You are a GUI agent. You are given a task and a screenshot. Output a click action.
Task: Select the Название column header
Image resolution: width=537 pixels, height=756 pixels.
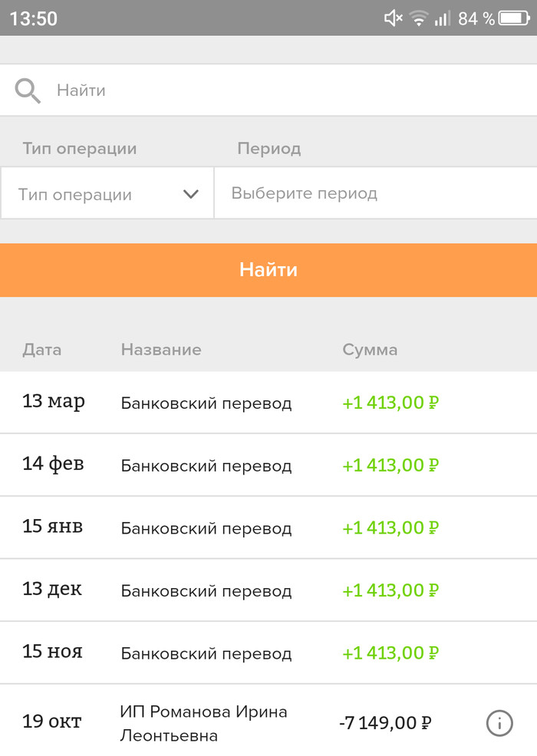161,350
